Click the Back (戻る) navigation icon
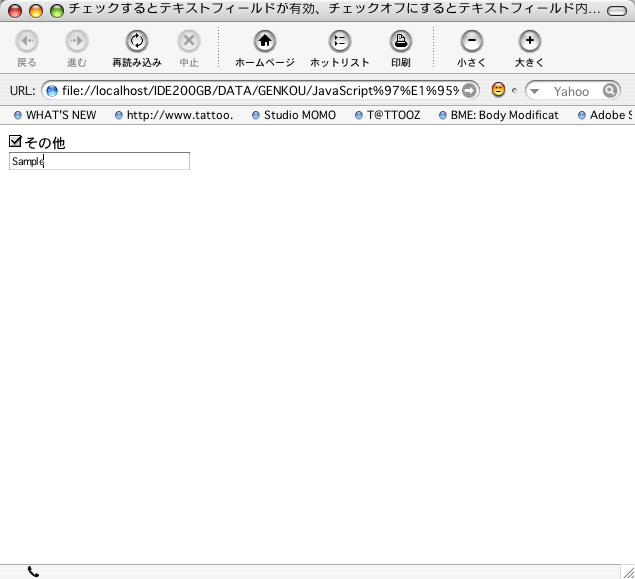The height and width of the screenshot is (579, 635). click(27, 41)
